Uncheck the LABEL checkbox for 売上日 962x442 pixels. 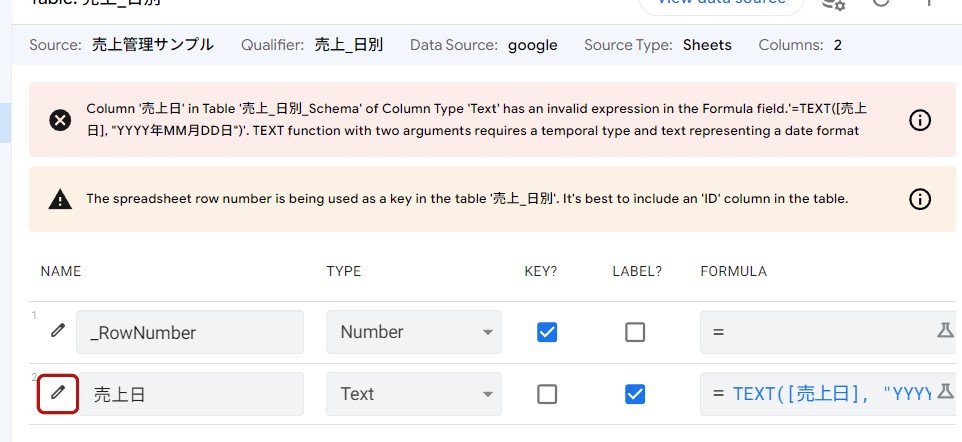tap(635, 394)
